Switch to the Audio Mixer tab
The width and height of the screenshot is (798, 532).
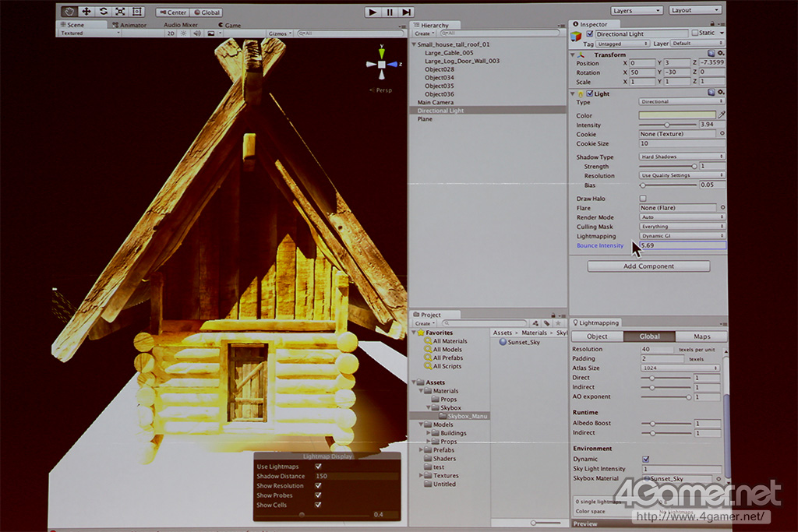coord(181,25)
